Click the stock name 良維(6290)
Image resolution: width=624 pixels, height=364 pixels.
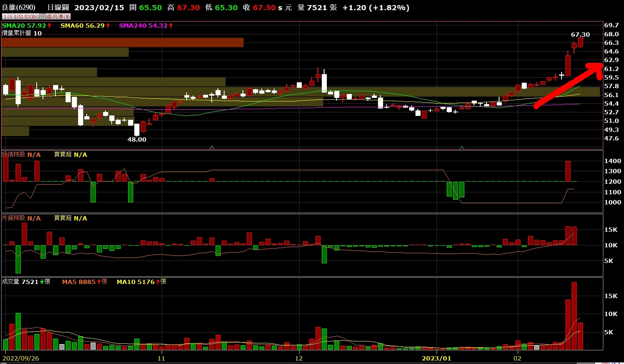[18, 7]
